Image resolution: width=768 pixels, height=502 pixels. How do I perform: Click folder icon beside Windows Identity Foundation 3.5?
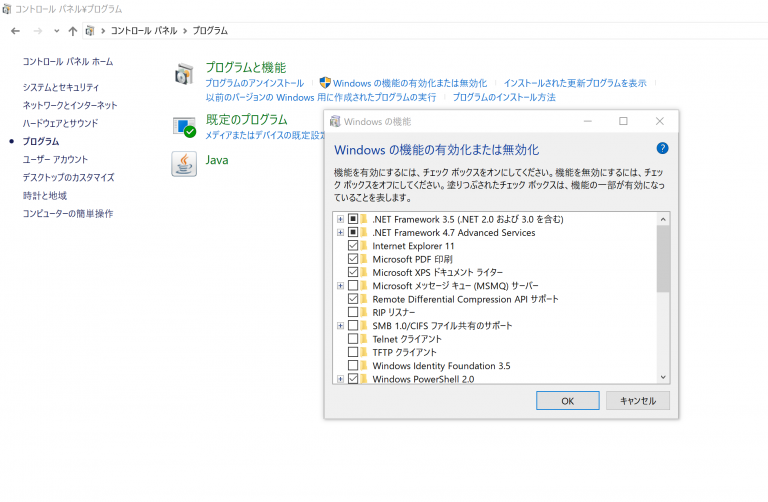[364, 365]
